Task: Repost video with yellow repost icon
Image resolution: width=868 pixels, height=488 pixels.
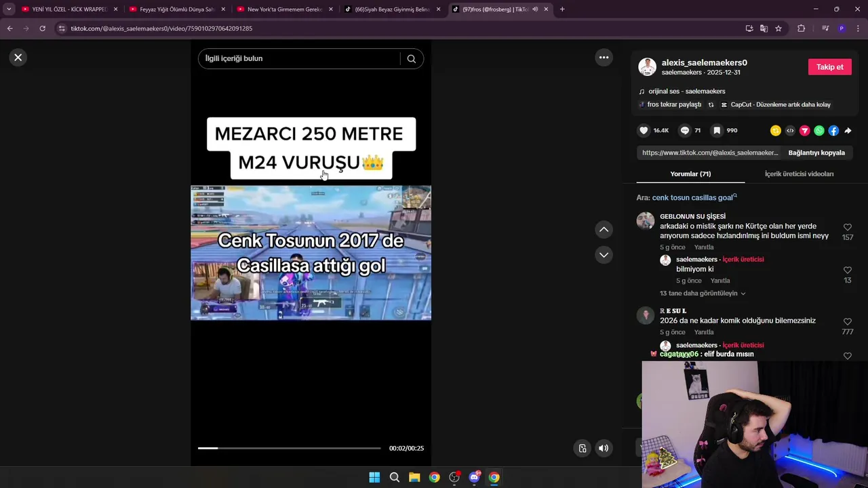Action: 776,131
